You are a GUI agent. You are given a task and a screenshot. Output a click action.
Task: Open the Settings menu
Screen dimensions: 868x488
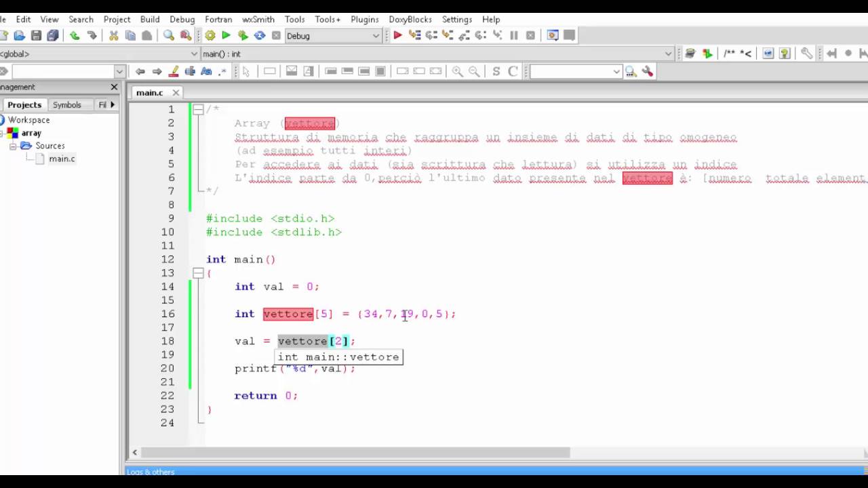(457, 20)
